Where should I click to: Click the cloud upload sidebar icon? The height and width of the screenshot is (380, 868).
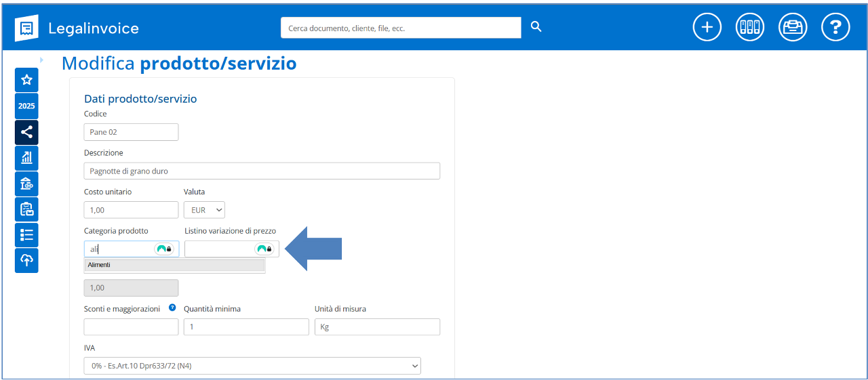pos(26,261)
